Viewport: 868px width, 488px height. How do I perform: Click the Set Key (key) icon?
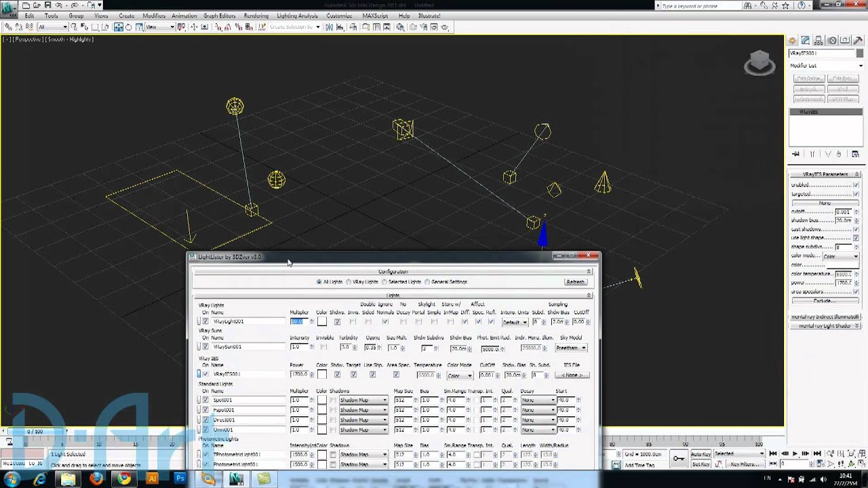[679, 459]
